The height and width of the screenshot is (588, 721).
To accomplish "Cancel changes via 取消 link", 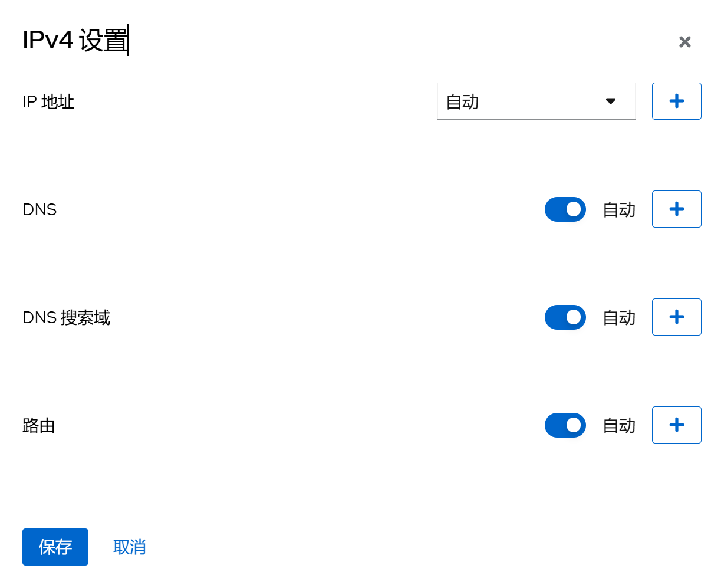I will click(129, 547).
